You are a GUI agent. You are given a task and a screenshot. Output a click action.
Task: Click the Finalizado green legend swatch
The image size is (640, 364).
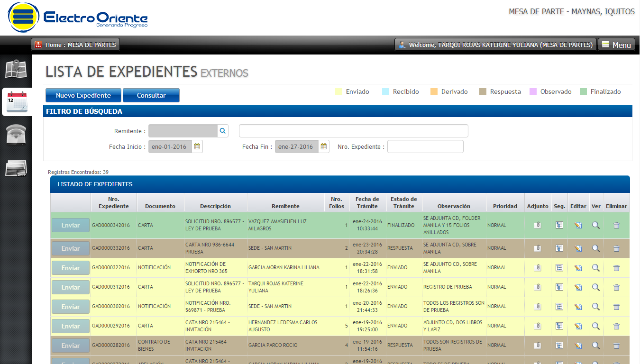point(583,92)
